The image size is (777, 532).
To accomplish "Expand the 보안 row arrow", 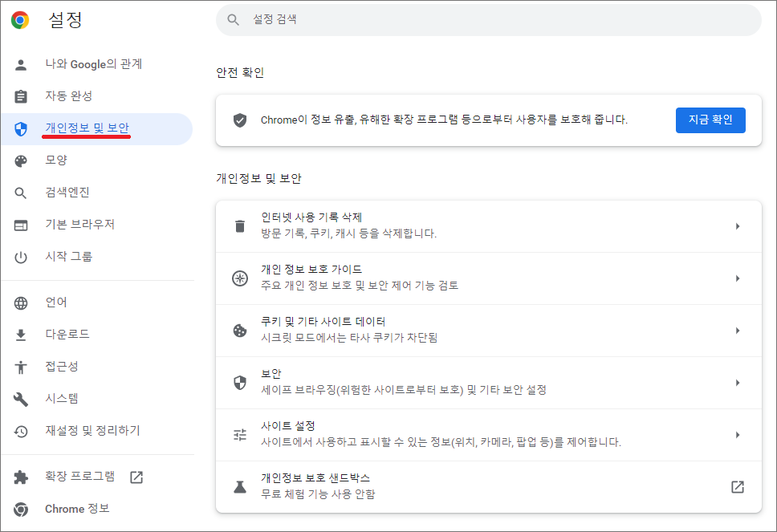I will (x=738, y=383).
